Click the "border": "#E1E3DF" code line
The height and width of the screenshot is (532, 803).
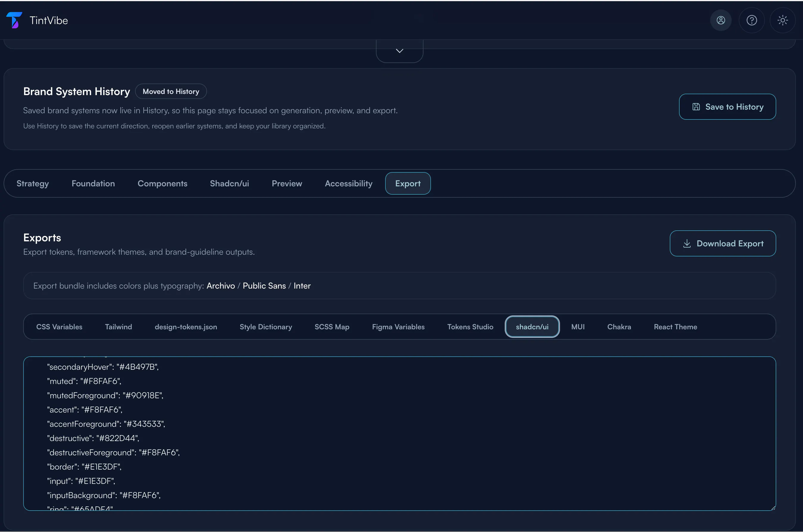click(84, 467)
